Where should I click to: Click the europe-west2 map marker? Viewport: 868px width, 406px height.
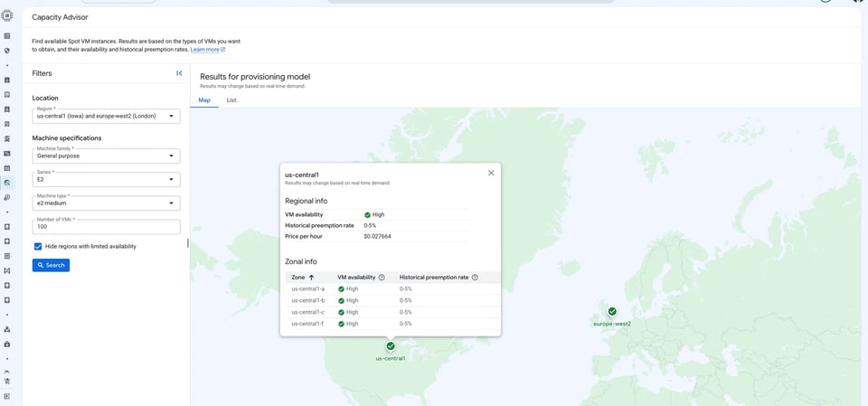point(612,311)
